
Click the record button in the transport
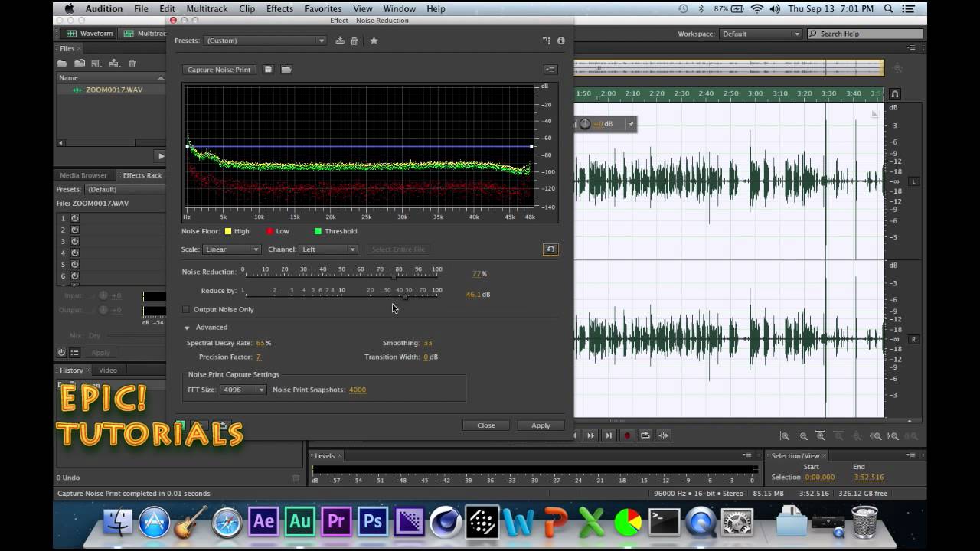point(627,435)
